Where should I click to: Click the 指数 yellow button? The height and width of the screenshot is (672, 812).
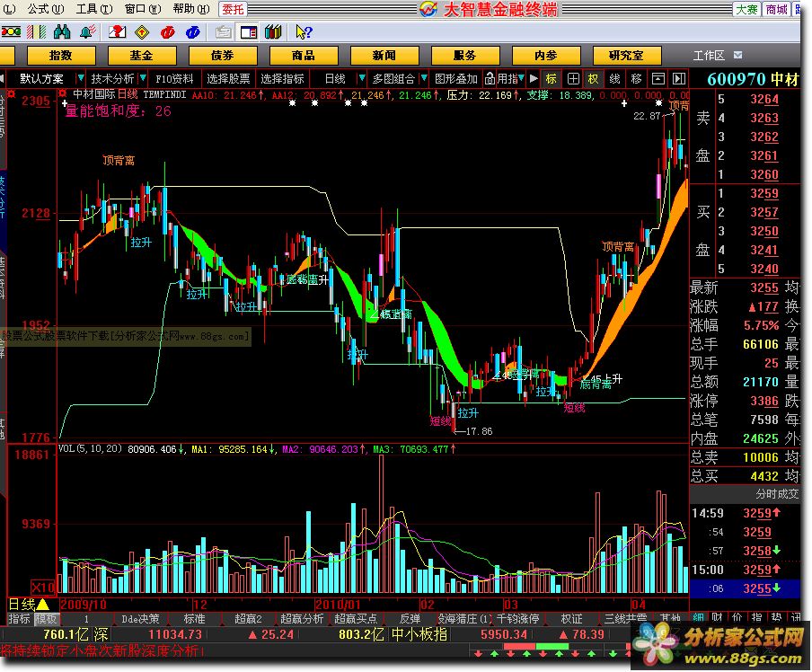[x=60, y=56]
